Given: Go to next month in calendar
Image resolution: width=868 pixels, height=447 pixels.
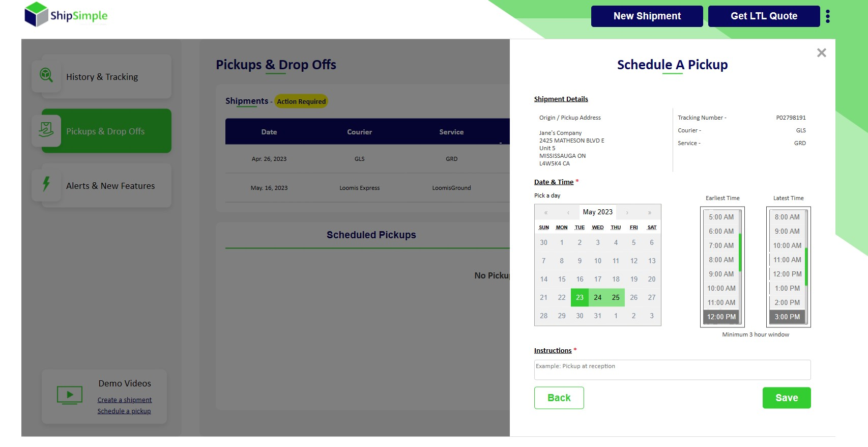Looking at the screenshot, I should pyautogui.click(x=627, y=213).
